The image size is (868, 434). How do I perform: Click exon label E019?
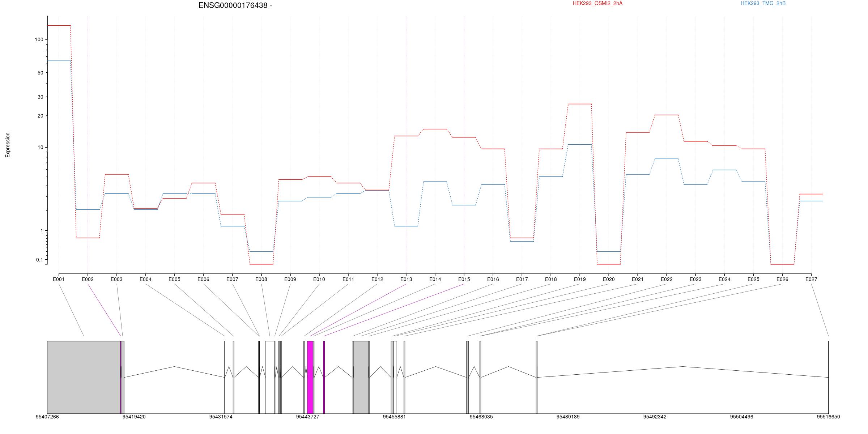[x=580, y=279]
